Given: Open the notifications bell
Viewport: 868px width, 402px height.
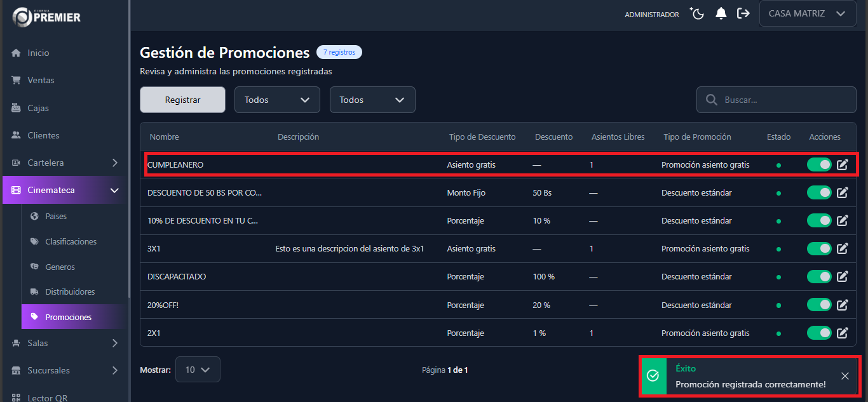Looking at the screenshot, I should coord(721,14).
